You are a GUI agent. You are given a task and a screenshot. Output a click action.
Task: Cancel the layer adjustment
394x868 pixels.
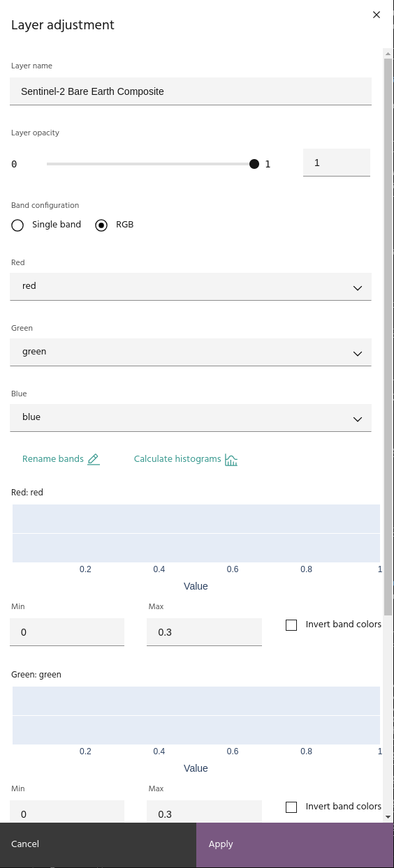coord(98,844)
